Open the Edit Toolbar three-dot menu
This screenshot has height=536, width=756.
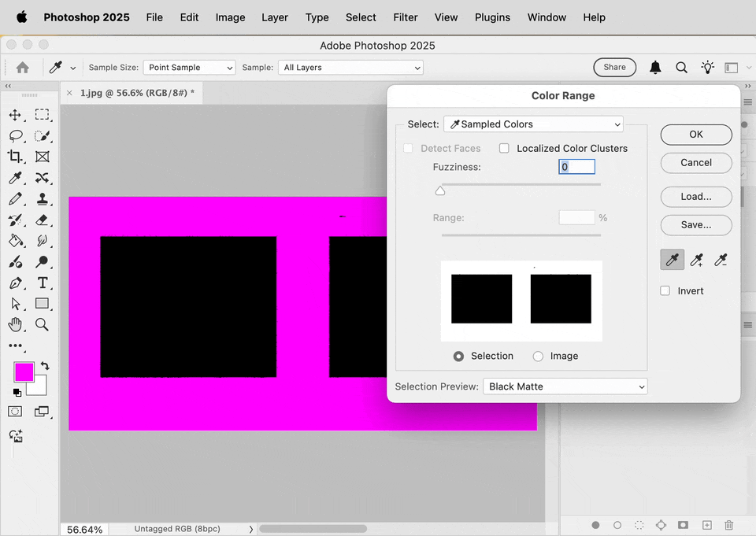[16, 345]
